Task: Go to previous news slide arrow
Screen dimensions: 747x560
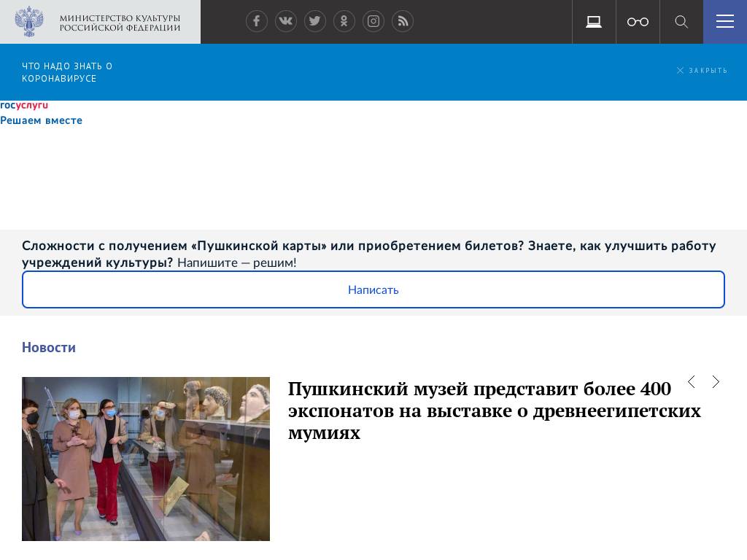Action: pos(692,381)
